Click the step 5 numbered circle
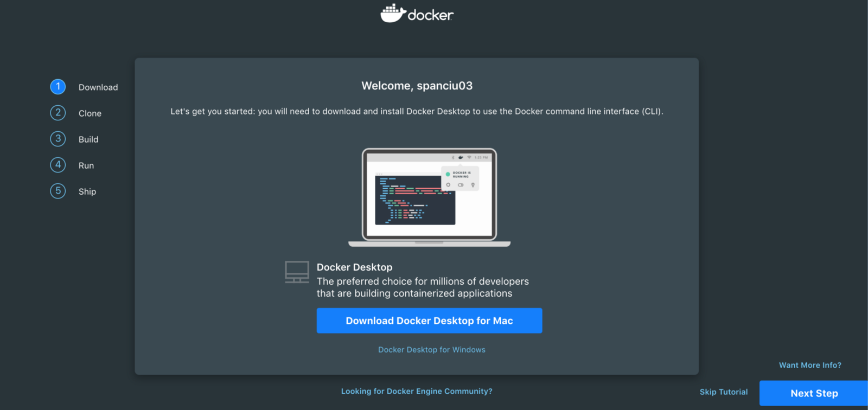This screenshot has height=410, width=868. pyautogui.click(x=58, y=191)
